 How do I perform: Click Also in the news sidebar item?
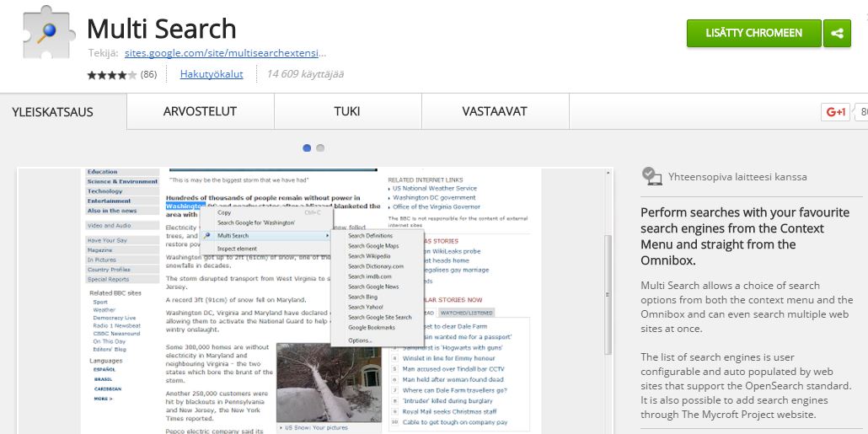tap(122, 211)
